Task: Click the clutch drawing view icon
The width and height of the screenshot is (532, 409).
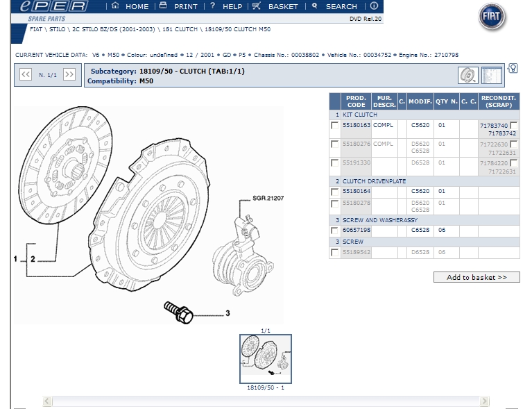Action: (x=467, y=75)
